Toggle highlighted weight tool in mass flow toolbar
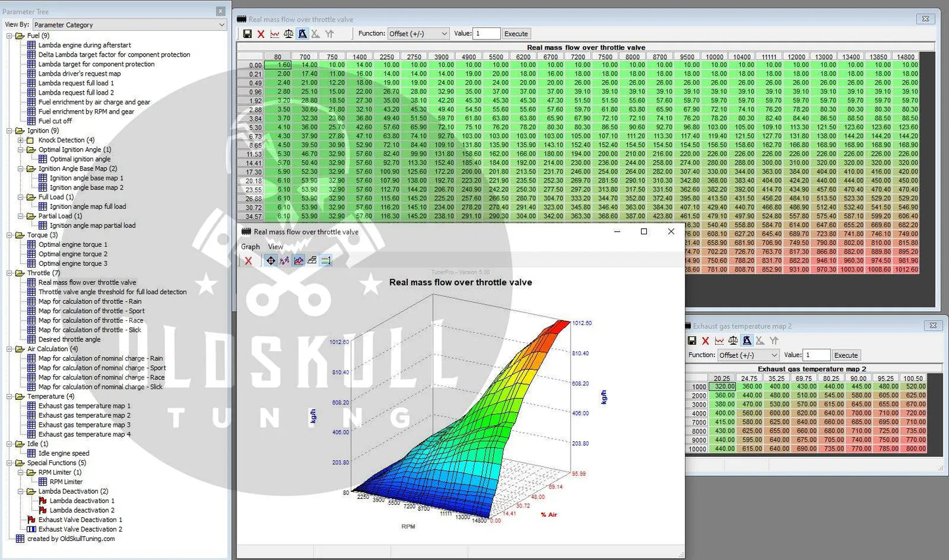Viewport: 949px width, 560px height. pos(302,33)
